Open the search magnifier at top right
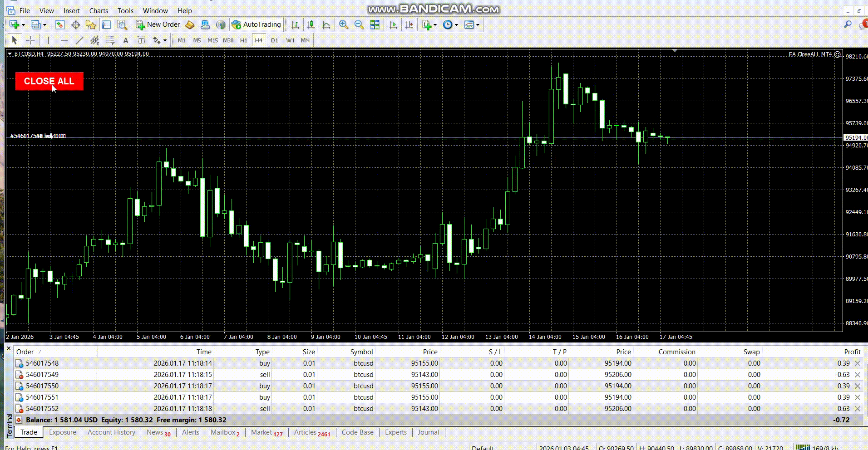The height and width of the screenshot is (450, 868). [x=848, y=24]
